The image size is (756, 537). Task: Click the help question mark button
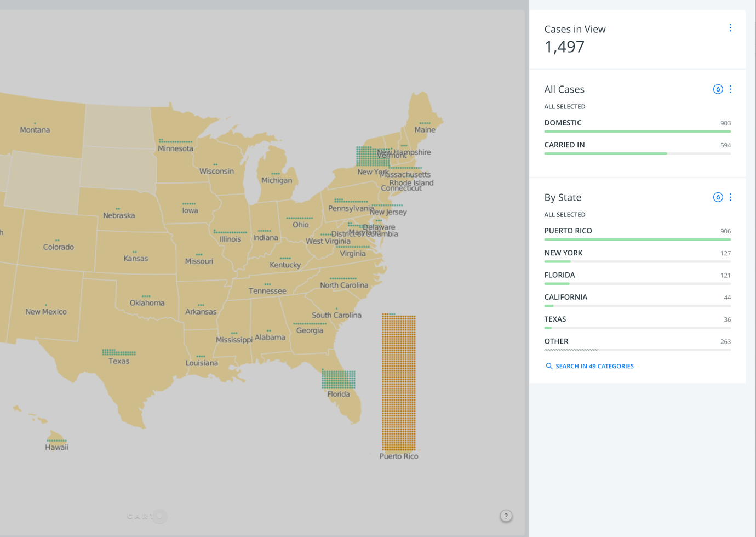pos(506,516)
